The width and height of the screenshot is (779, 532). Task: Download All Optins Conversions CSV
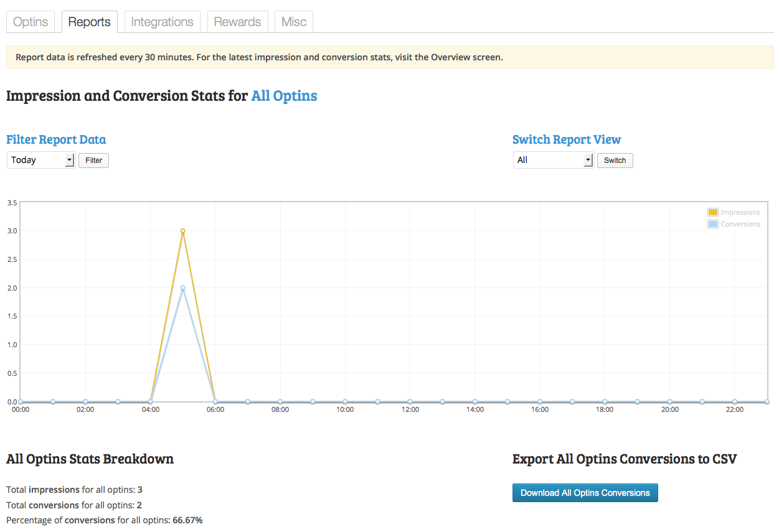point(585,493)
